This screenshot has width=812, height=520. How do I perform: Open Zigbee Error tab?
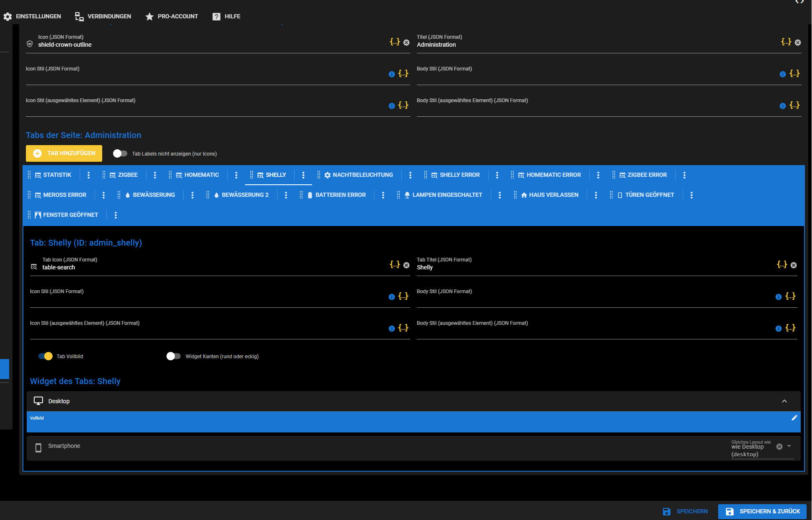pos(643,175)
